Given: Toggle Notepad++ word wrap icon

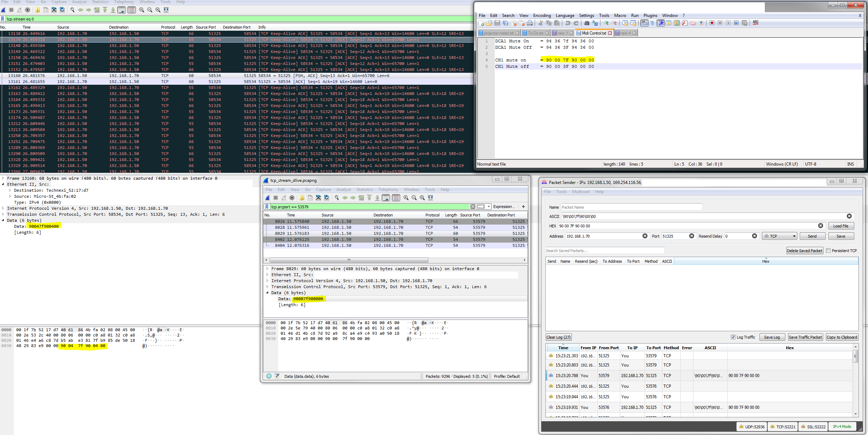Looking at the screenshot, I should coord(644,23).
